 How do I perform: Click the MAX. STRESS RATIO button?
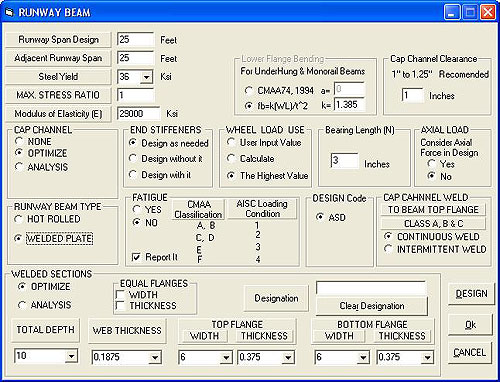coord(58,95)
